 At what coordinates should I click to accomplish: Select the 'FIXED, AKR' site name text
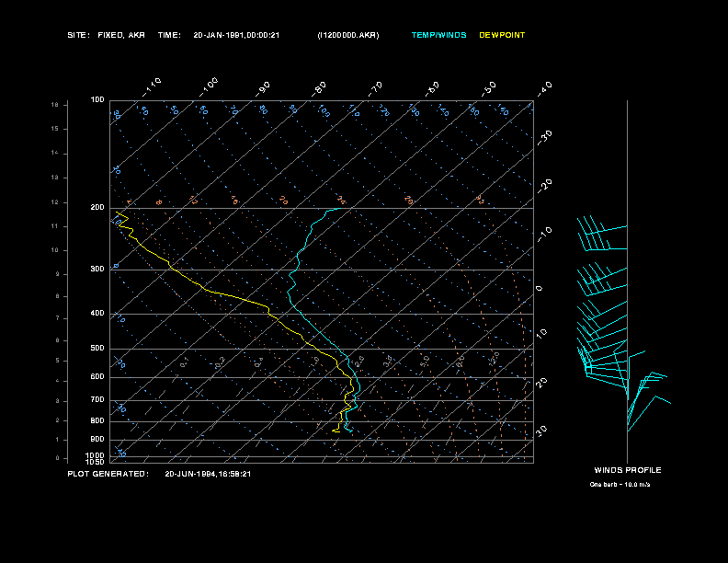pyautogui.click(x=121, y=35)
